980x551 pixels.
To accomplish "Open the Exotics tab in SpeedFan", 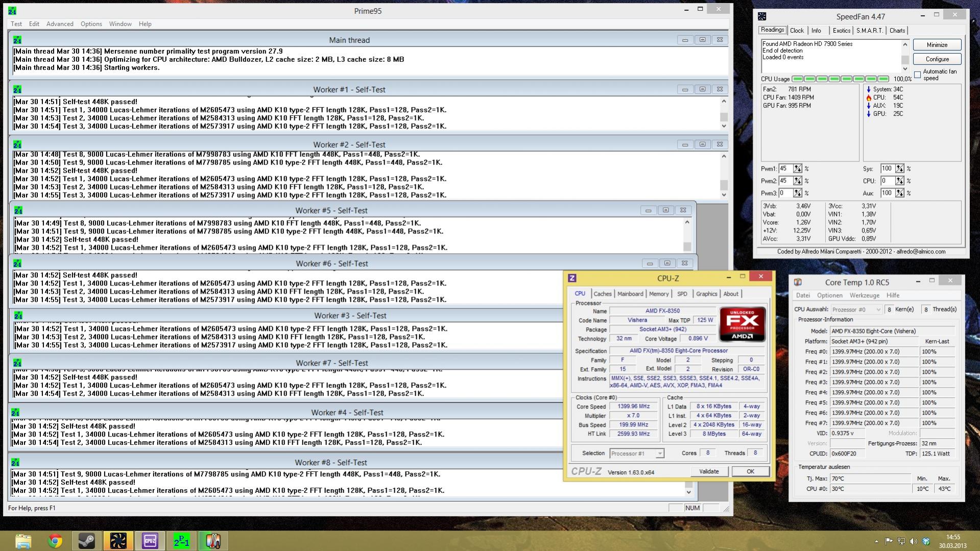I will coord(842,31).
